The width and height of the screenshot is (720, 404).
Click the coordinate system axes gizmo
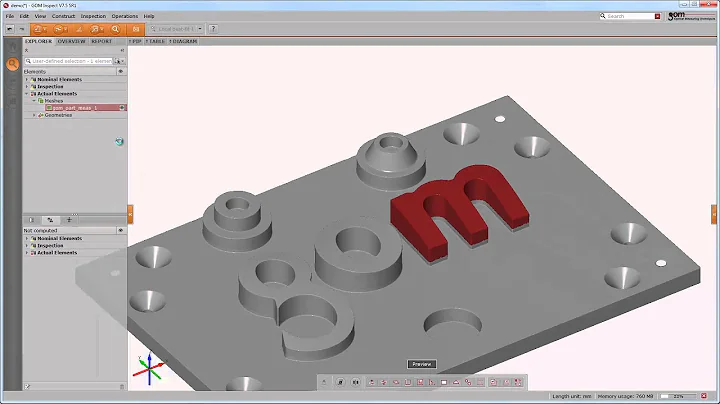pyautogui.click(x=149, y=369)
